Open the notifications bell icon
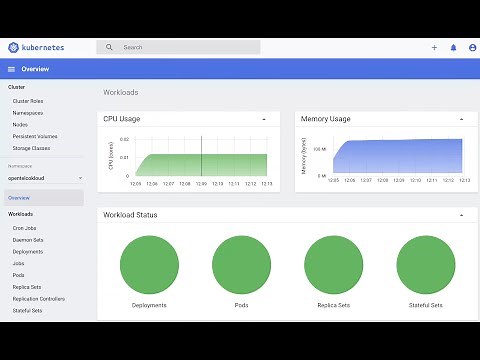The height and width of the screenshot is (360, 480). tap(453, 48)
